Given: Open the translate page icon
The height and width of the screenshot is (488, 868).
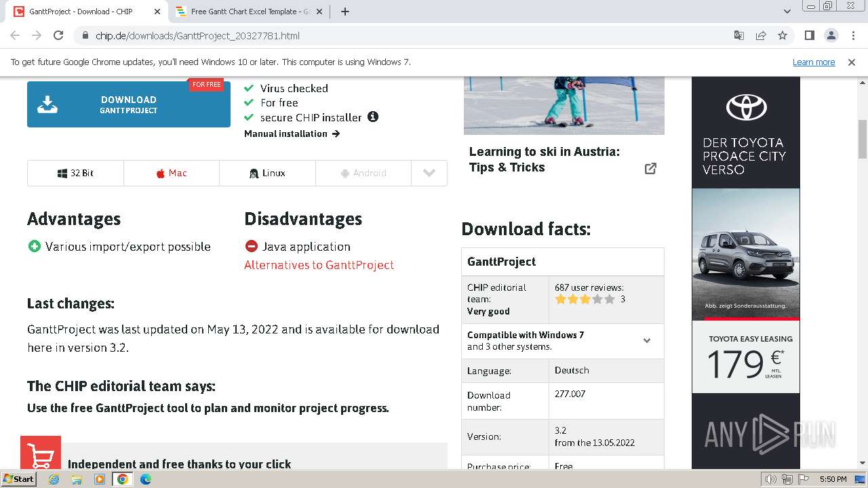Looking at the screenshot, I should point(739,35).
